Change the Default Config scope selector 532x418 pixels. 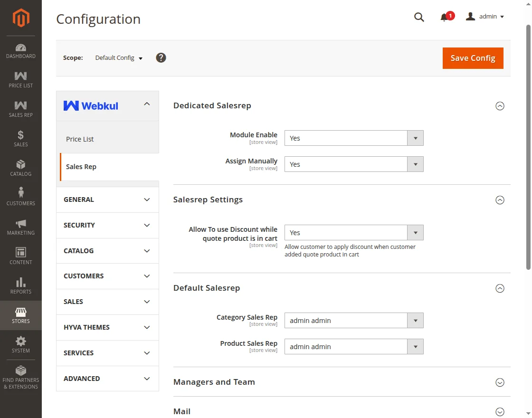point(119,58)
